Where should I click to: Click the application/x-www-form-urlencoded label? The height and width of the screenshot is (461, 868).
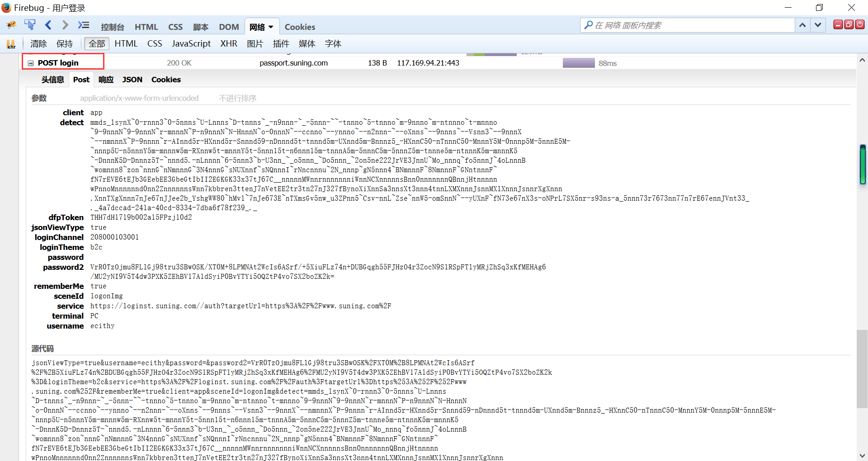pos(139,98)
